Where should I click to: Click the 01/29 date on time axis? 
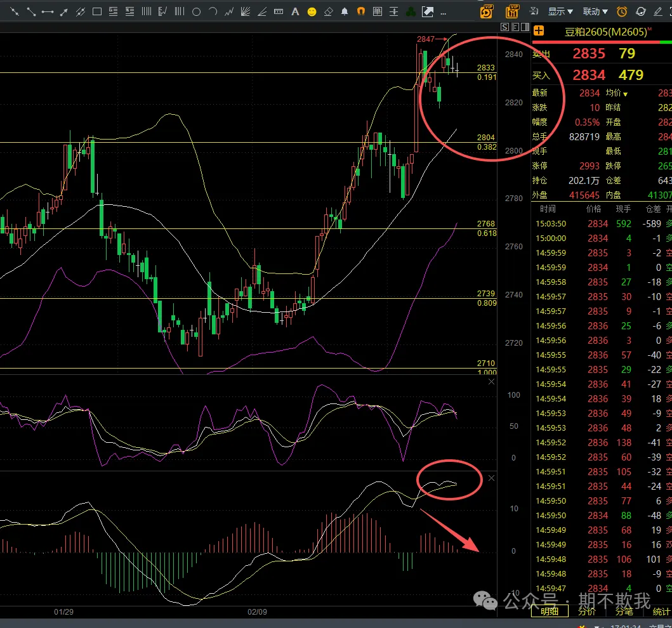[63, 612]
